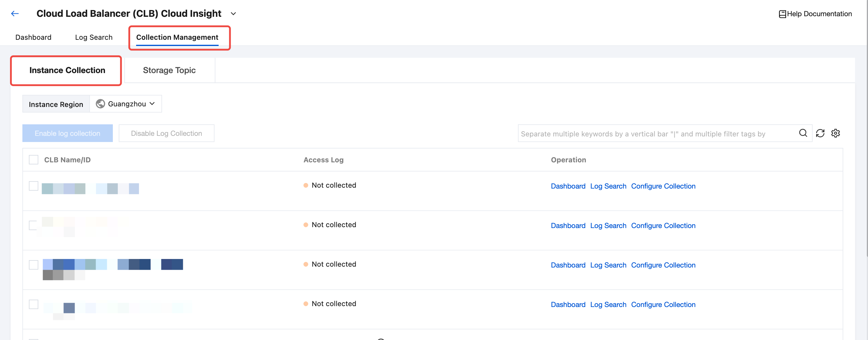Open Log Search link in second row
Screen dimensions: 868x340
(x=608, y=225)
